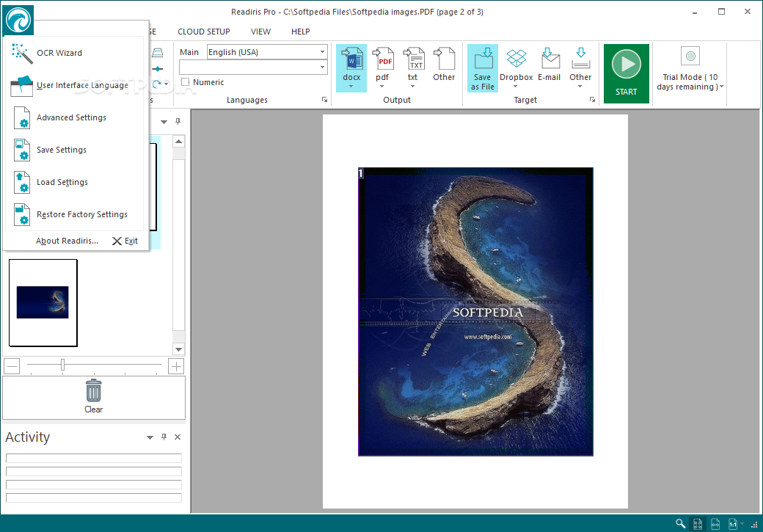Launch the OCR Wizard
This screenshot has width=763, height=532.
point(74,53)
